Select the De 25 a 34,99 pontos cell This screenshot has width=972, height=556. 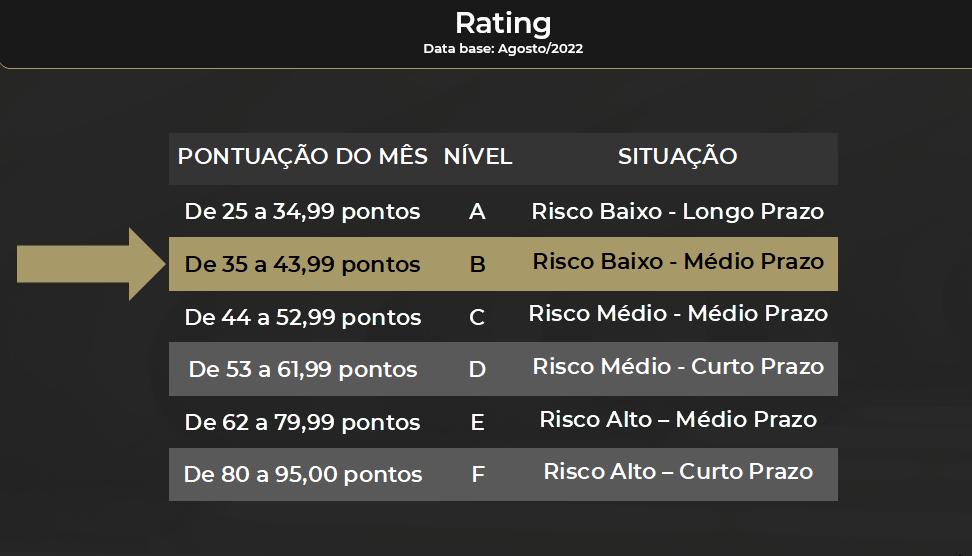(x=303, y=212)
